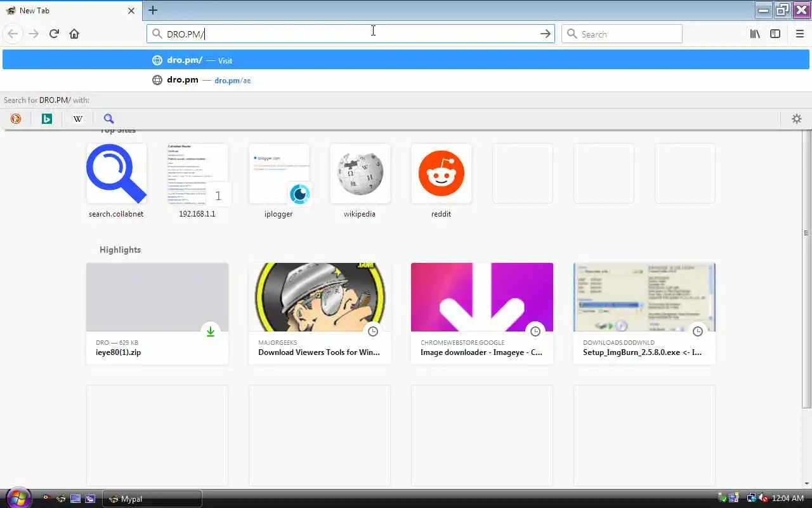The image size is (812, 508).
Task: Close the New Tab tab
Action: [x=131, y=11]
